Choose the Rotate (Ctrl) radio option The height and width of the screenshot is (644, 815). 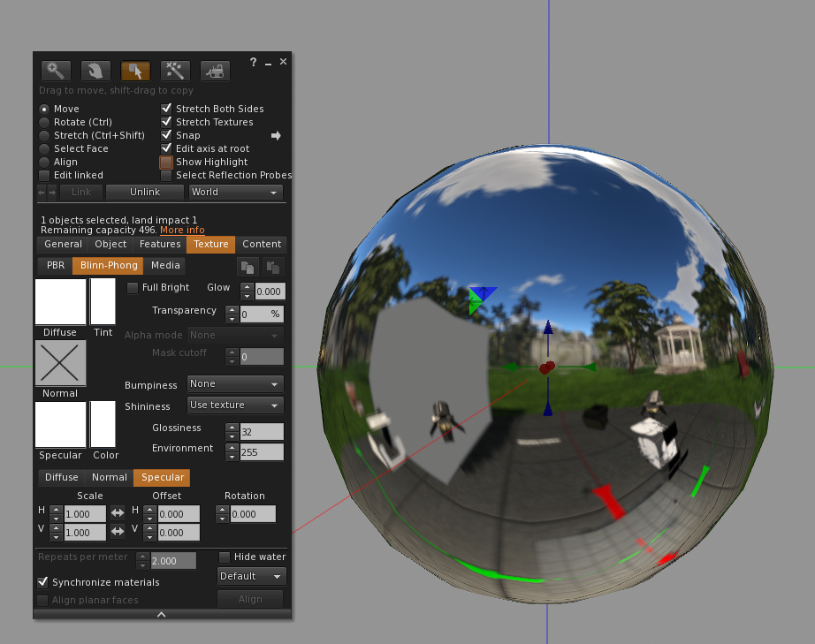(x=44, y=122)
